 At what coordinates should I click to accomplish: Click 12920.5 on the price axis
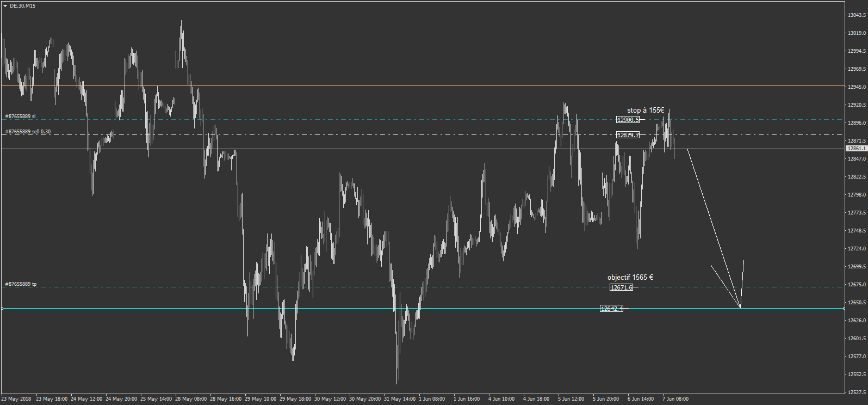click(857, 105)
